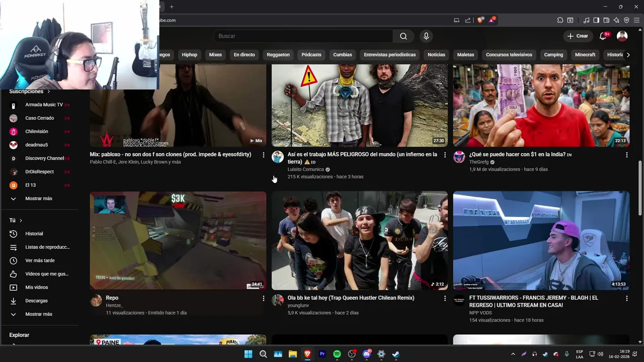
Task: Open Brave VPN shield icon
Action: (x=626, y=20)
